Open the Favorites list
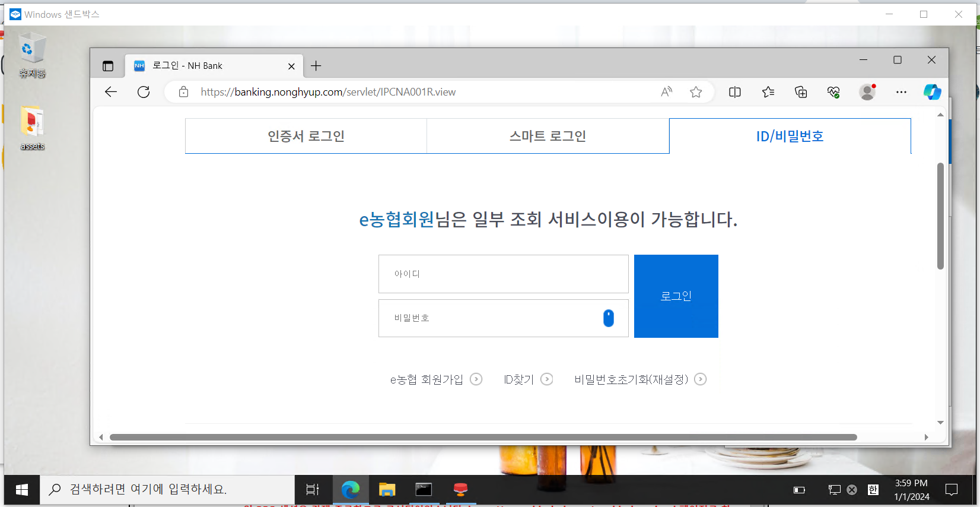The height and width of the screenshot is (507, 980). coord(768,92)
